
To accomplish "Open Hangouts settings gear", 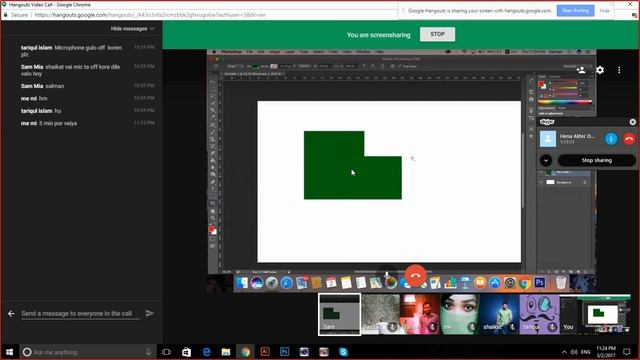I will coord(600,70).
